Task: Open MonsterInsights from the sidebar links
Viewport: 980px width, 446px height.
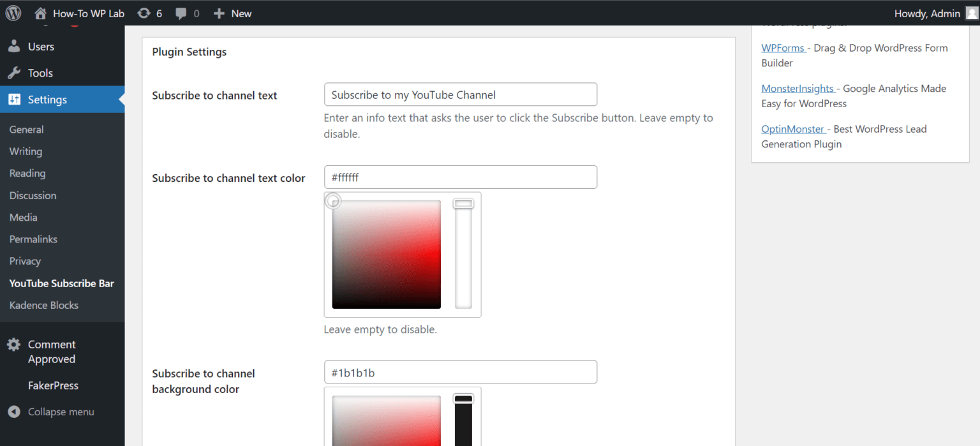Action: 798,88
